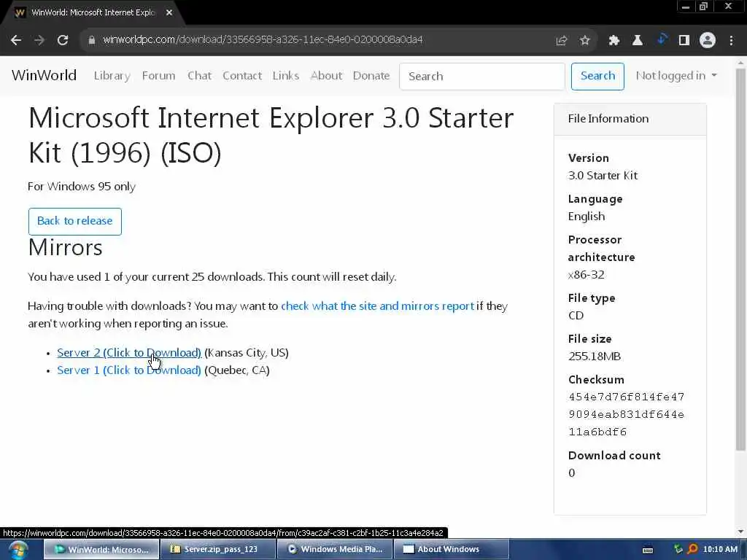Open the About menu item
Screen dimensions: 747x560
326,76
